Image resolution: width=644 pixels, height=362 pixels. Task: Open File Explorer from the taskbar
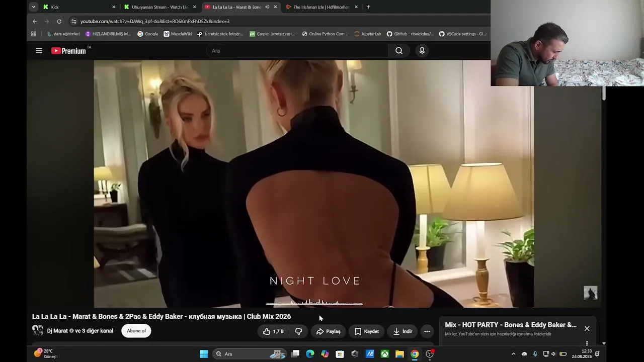[x=399, y=354]
